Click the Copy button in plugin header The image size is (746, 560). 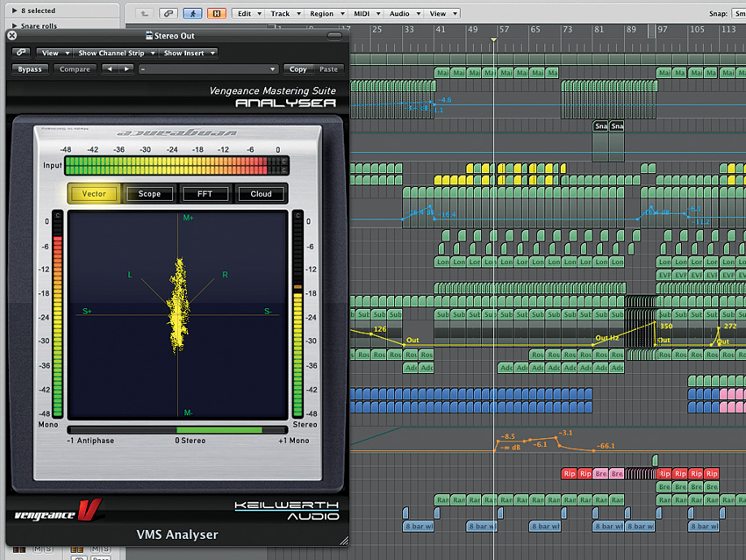(x=298, y=69)
